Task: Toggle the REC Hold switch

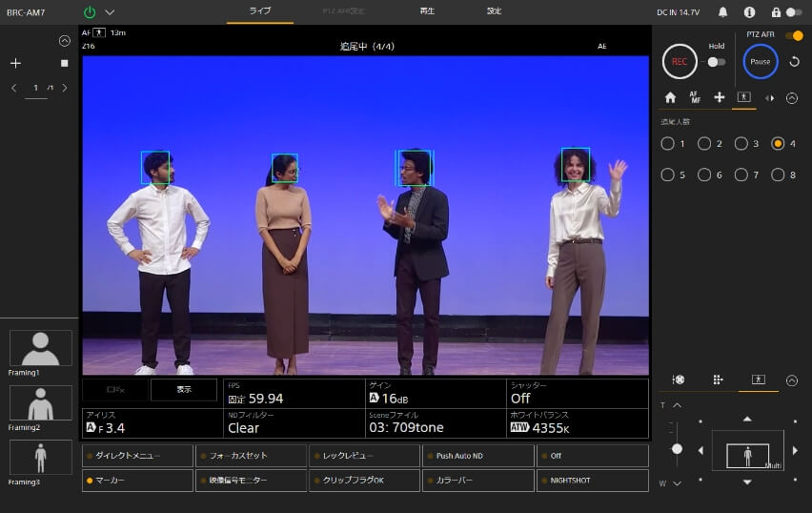Action: click(x=716, y=62)
